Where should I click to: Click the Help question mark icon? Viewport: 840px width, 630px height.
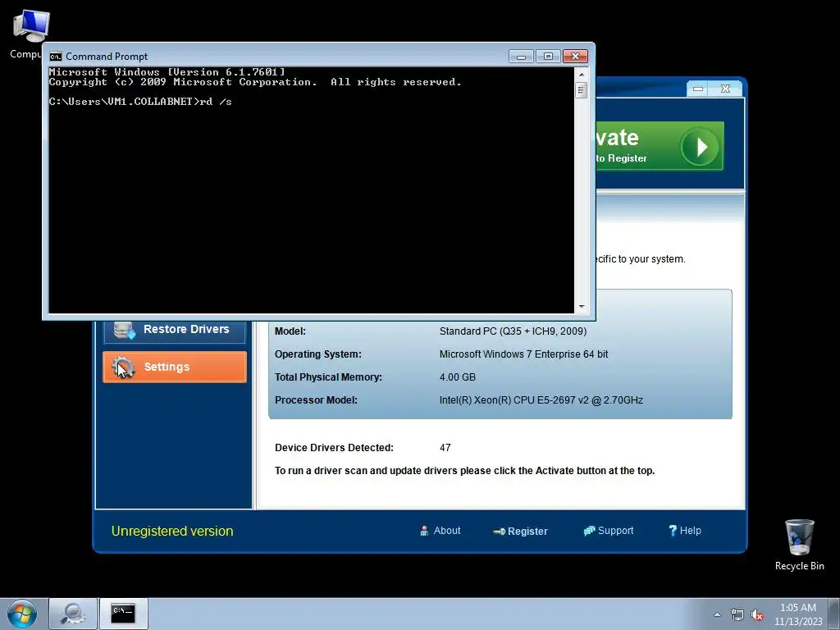[x=673, y=531]
